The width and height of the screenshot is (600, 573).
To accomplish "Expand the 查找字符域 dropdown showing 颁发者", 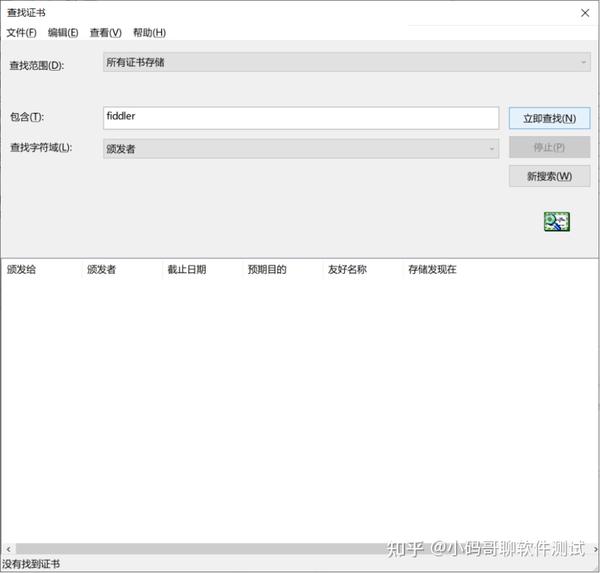I will click(301, 149).
